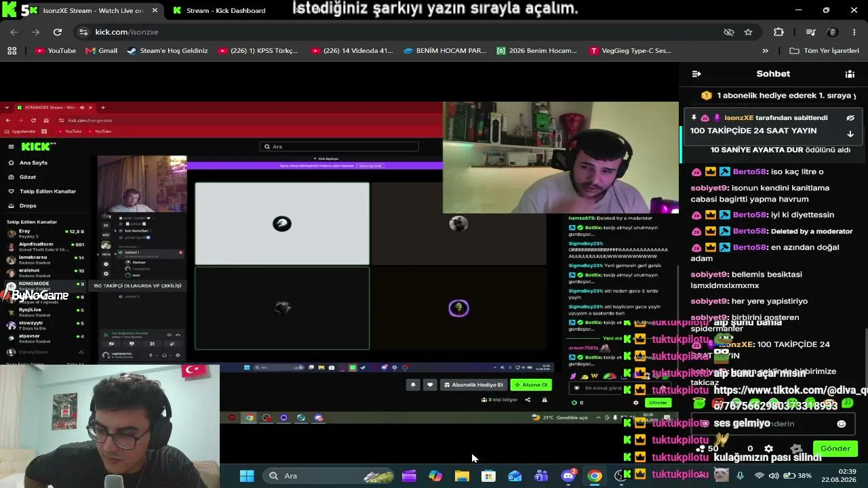Select the KONGMODE channel in followed list

coord(45,285)
